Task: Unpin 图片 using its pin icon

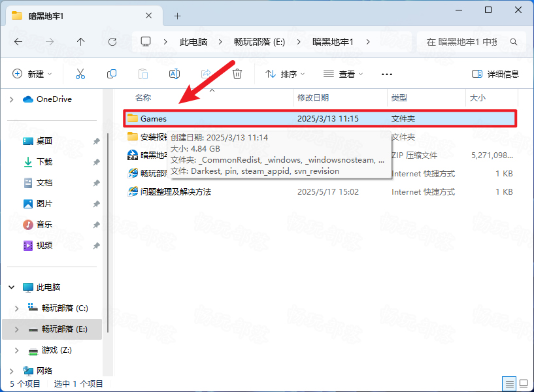Action: (x=96, y=204)
